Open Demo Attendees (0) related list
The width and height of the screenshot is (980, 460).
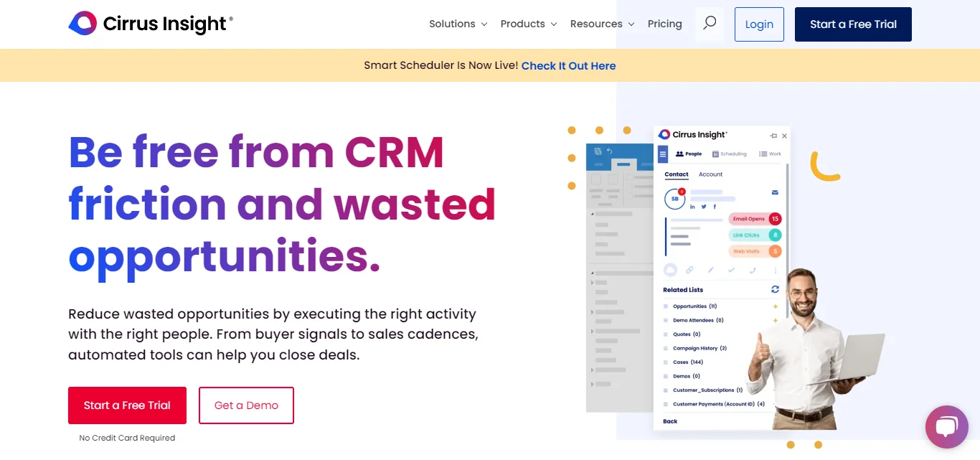pos(698,320)
